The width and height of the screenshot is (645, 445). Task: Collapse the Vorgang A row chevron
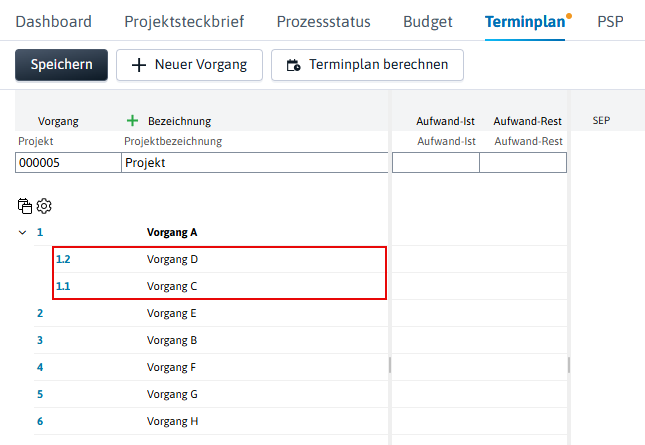(23, 233)
